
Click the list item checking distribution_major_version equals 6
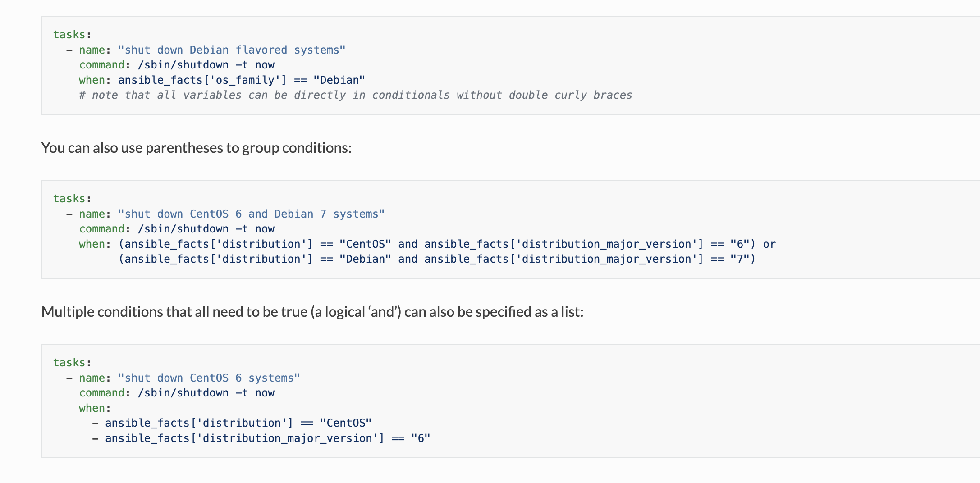click(267, 438)
